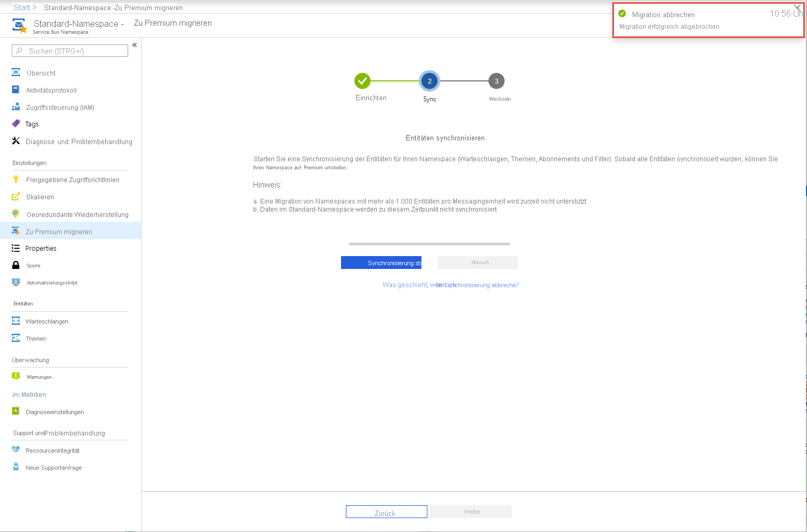Click the Diagnoseeinstellungen green icon

click(x=16, y=411)
